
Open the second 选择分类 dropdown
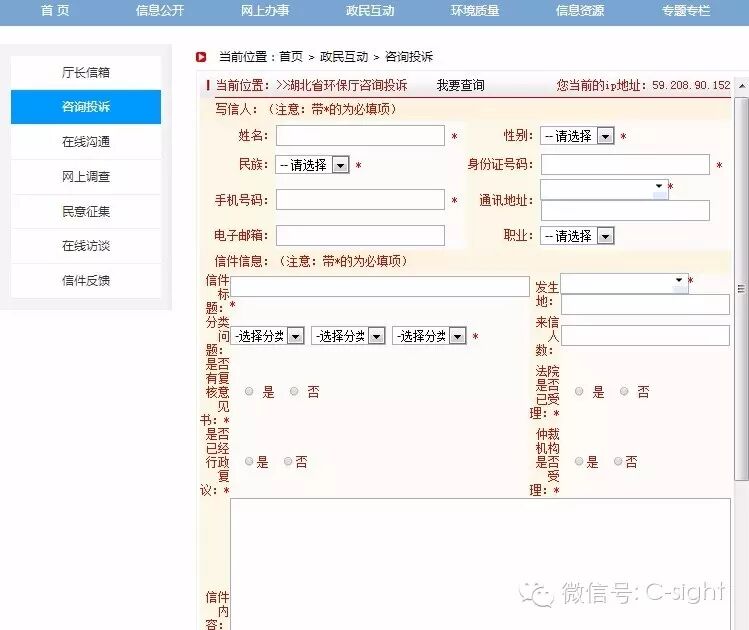tap(348, 336)
